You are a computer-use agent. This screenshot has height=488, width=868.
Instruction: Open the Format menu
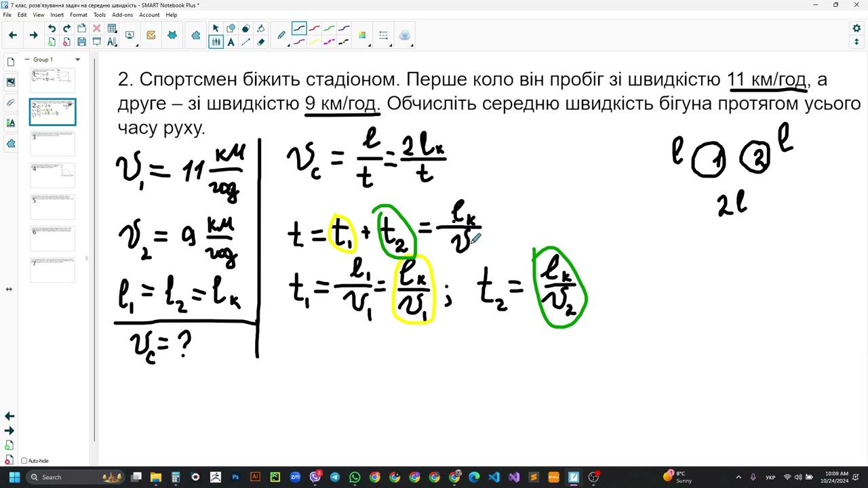[79, 15]
